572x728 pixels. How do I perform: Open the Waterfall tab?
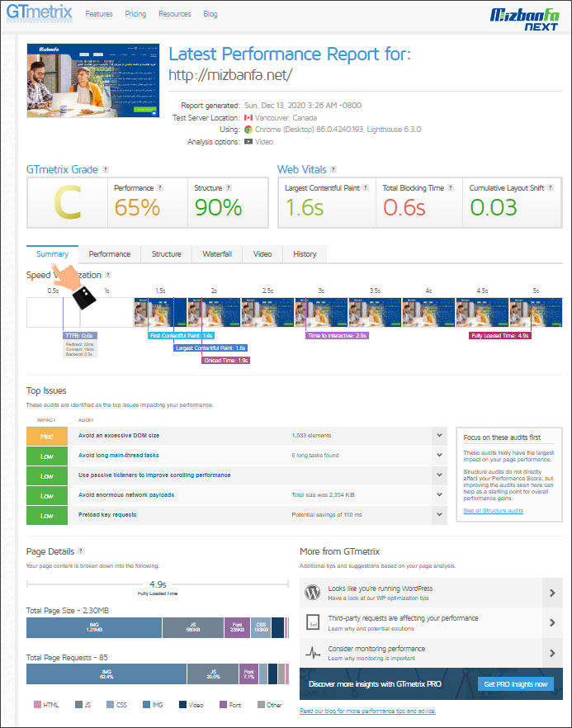point(217,254)
